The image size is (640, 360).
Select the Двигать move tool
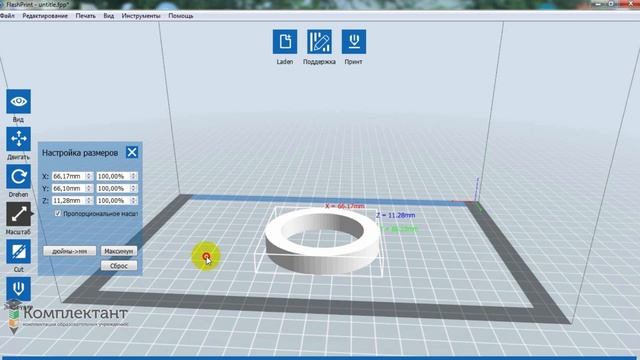tap(18, 139)
